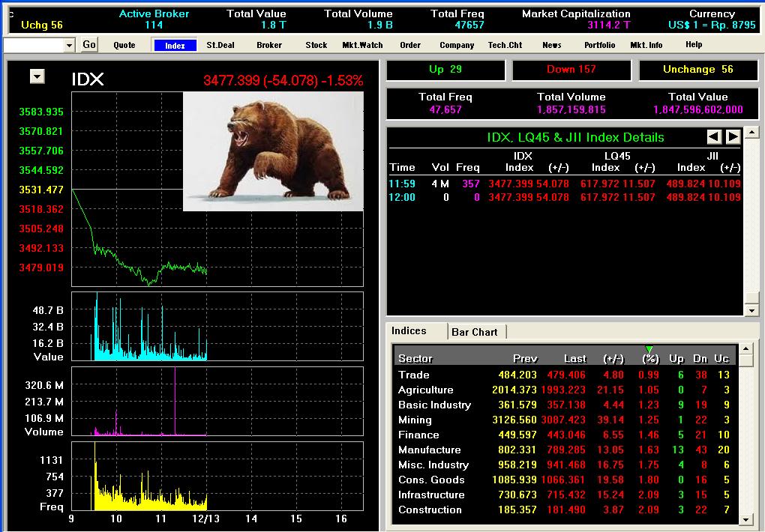The image size is (765, 532).
Task: Click the Total Volume 1,857,159,815 value
Action: tap(571, 109)
